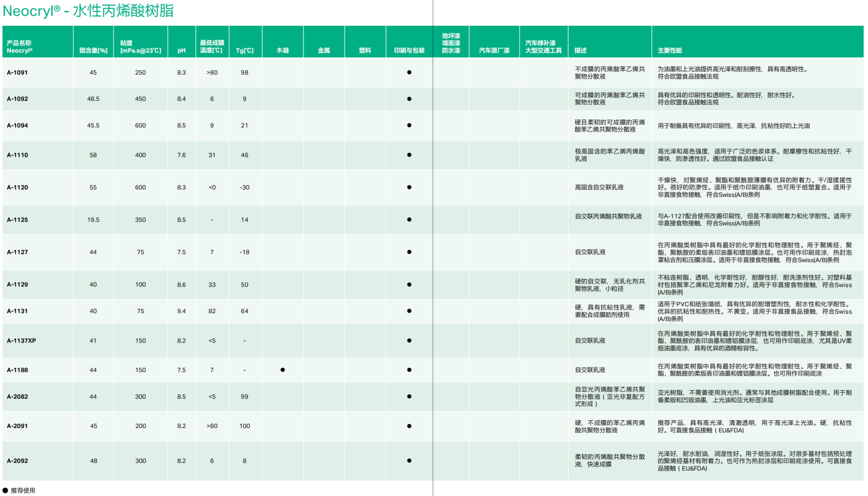Click the 固含量[%] column header
The width and height of the screenshot is (868, 496).
pos(93,50)
